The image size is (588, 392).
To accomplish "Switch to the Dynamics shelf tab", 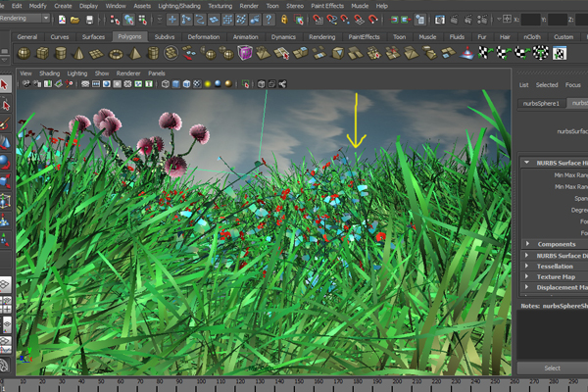I will coord(283,37).
